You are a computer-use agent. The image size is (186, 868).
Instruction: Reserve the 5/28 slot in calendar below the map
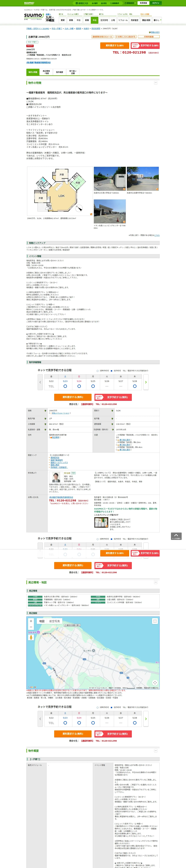click(135, 723)
